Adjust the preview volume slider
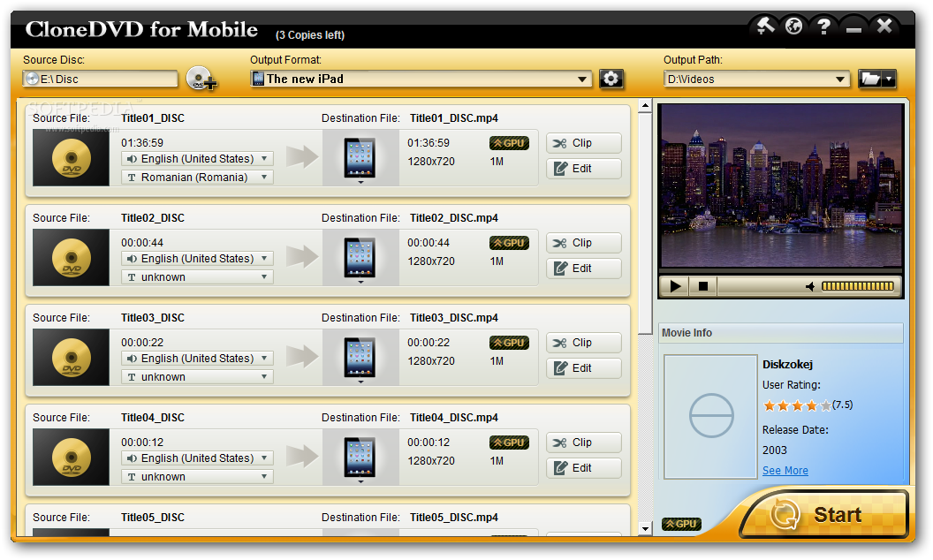The width and height of the screenshot is (933, 560). pos(857,286)
